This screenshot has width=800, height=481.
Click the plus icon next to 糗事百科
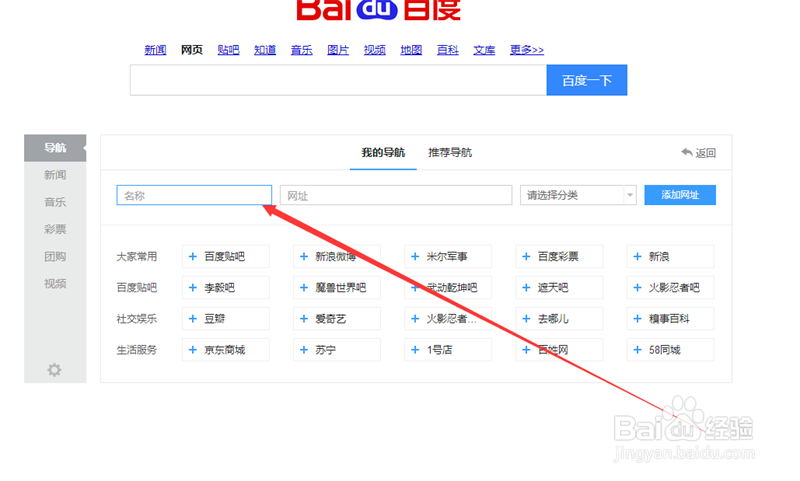click(638, 319)
